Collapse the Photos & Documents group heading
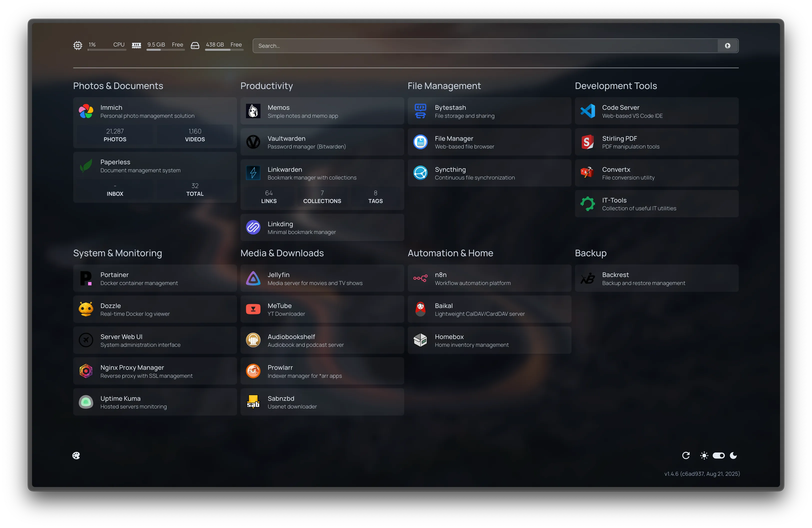The width and height of the screenshot is (812, 528). click(x=118, y=86)
